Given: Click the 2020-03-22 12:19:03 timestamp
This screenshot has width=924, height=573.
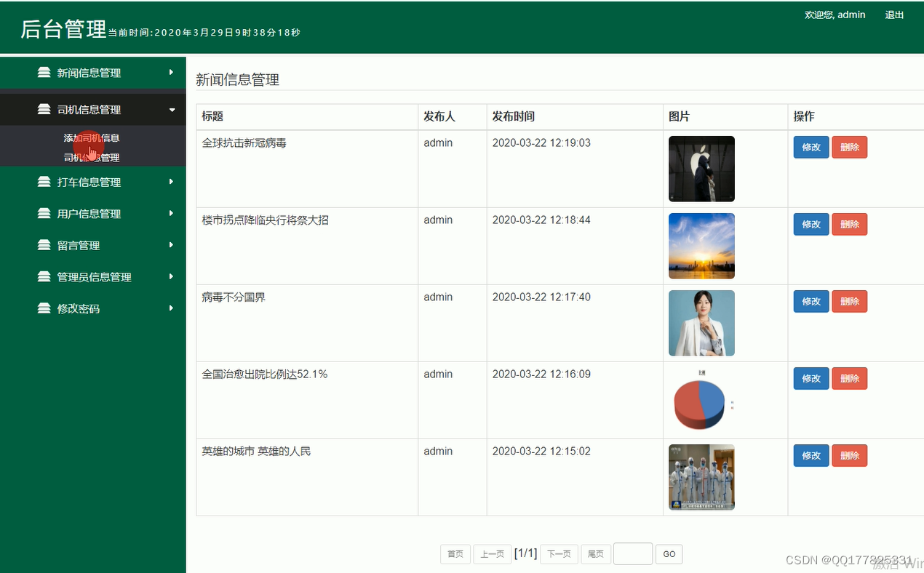Looking at the screenshot, I should [x=541, y=143].
